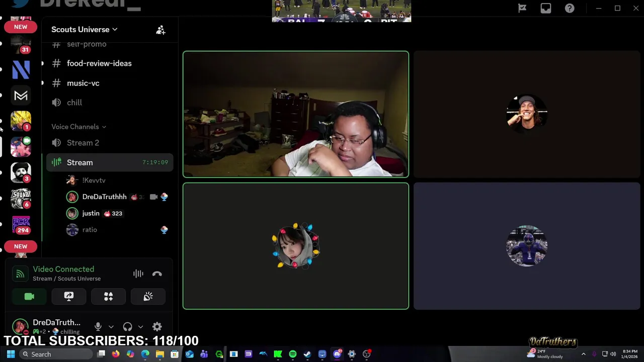Viewport: 644px width, 362px height.
Task: Open DreDaTruth user profile avatar
Action: 20,327
